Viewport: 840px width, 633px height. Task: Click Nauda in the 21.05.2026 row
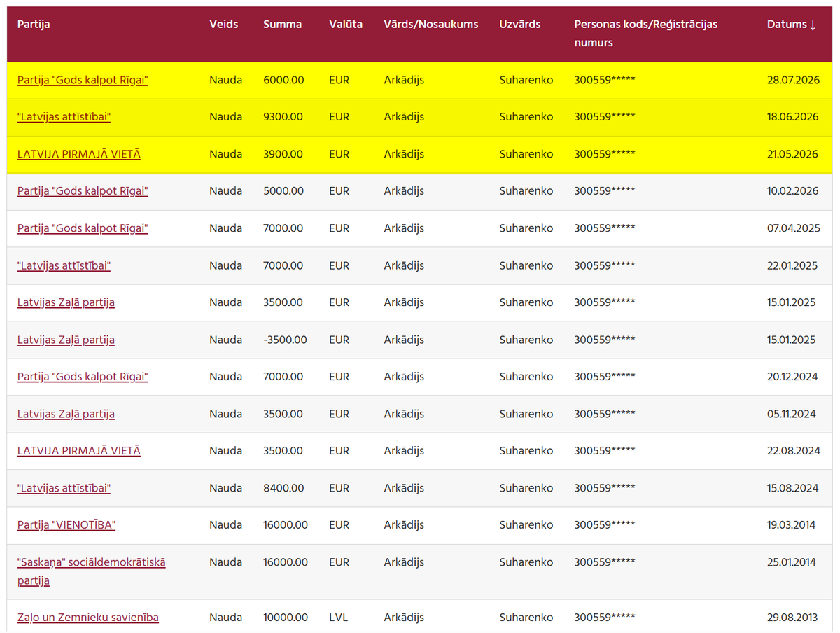point(226,154)
